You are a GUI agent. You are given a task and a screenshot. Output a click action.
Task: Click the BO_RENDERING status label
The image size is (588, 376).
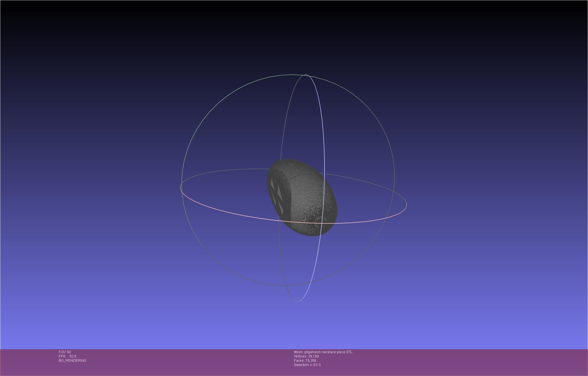pyautogui.click(x=72, y=361)
